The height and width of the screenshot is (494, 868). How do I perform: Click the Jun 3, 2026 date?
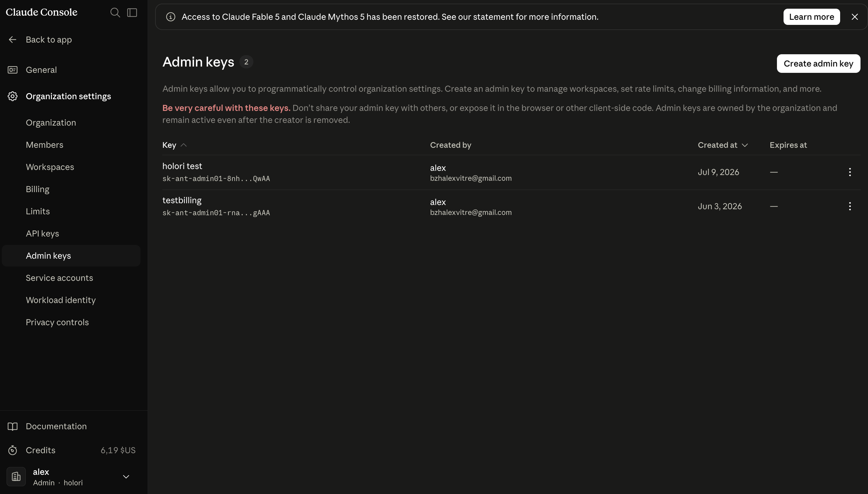719,207
